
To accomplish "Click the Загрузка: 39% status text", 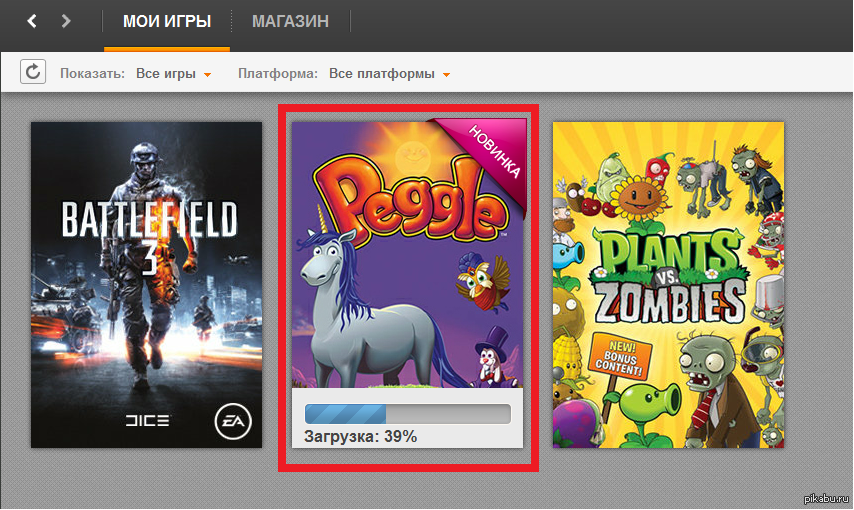I will click(x=361, y=436).
